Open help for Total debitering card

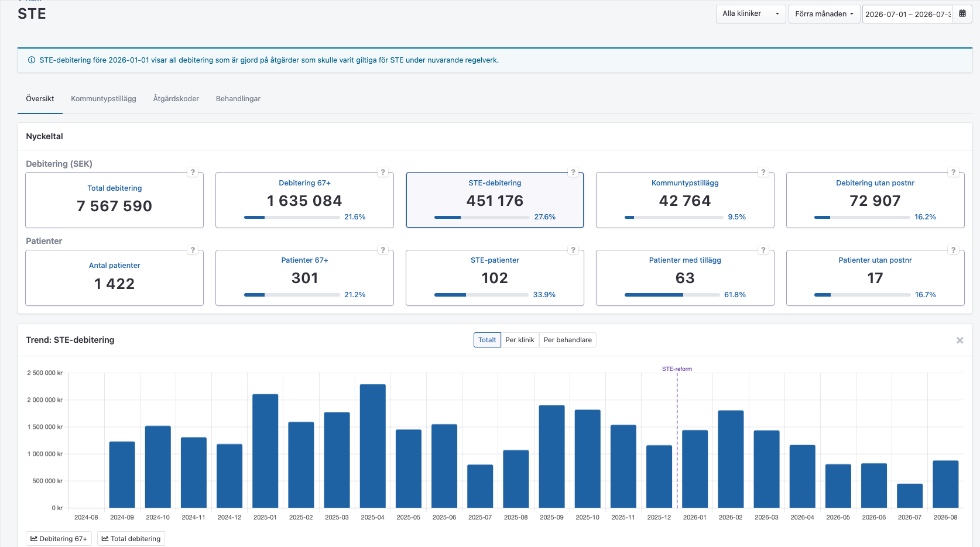193,172
